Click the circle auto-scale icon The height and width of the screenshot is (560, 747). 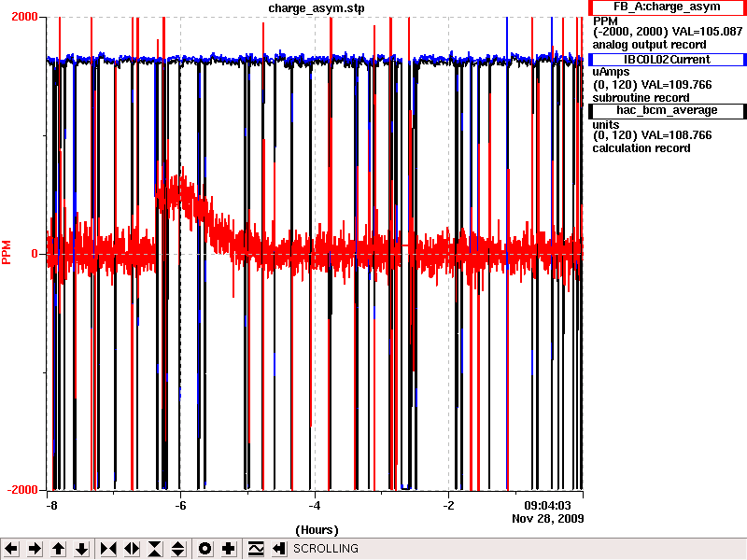(204, 549)
